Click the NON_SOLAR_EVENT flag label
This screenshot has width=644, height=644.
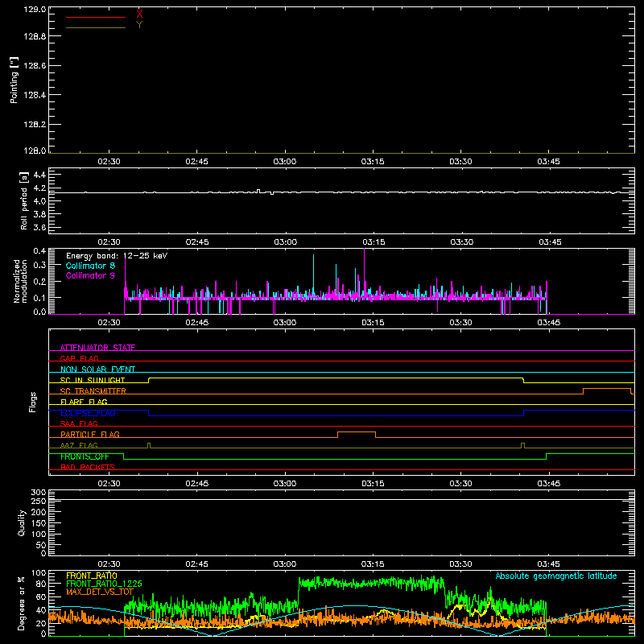(x=97, y=369)
